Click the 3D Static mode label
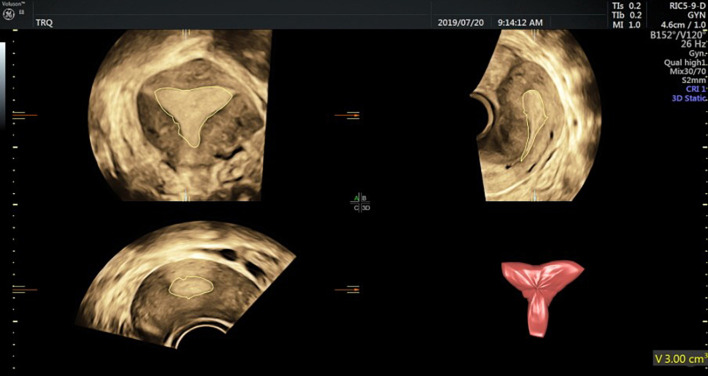This screenshot has width=708, height=376. [688, 98]
